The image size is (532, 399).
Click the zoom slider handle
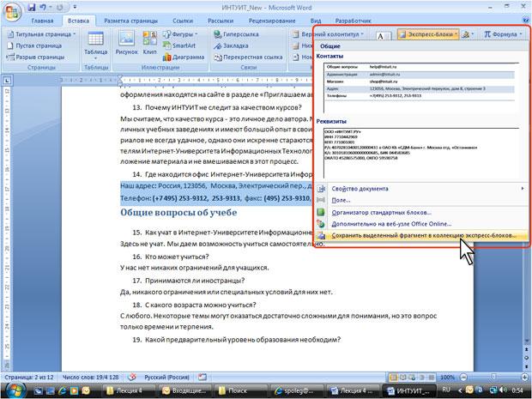[493, 377]
